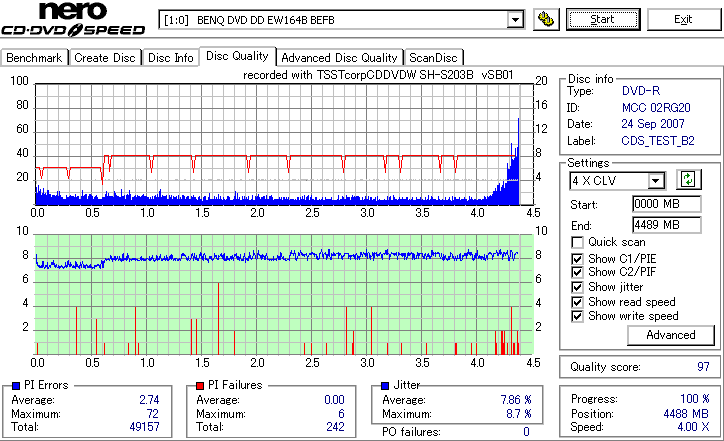724x441 pixels.
Task: Open the drive selection dropdown arrow
Action: tap(515, 20)
